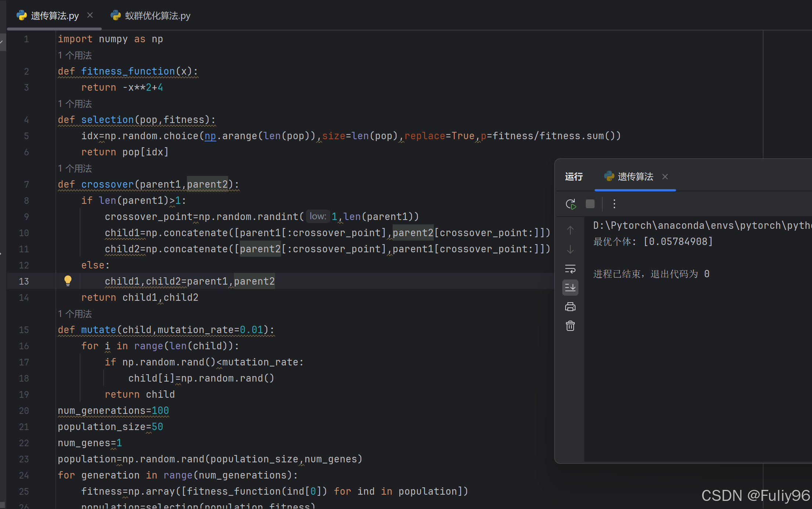Click the np link before .arange
Image resolution: width=812 pixels, height=509 pixels.
coord(210,136)
